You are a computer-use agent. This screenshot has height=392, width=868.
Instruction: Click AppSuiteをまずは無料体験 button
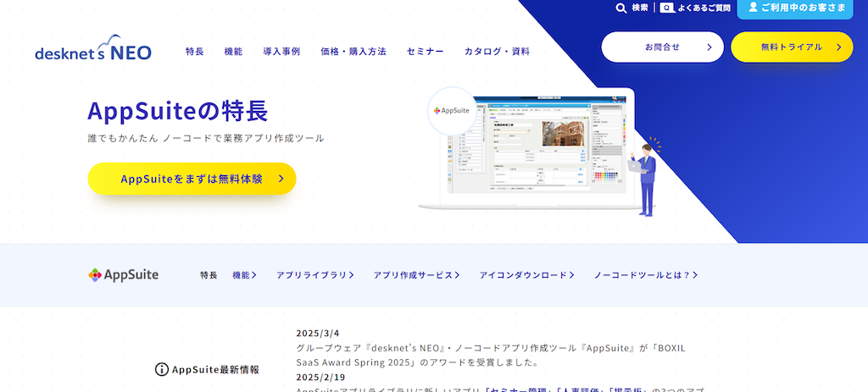point(192,179)
